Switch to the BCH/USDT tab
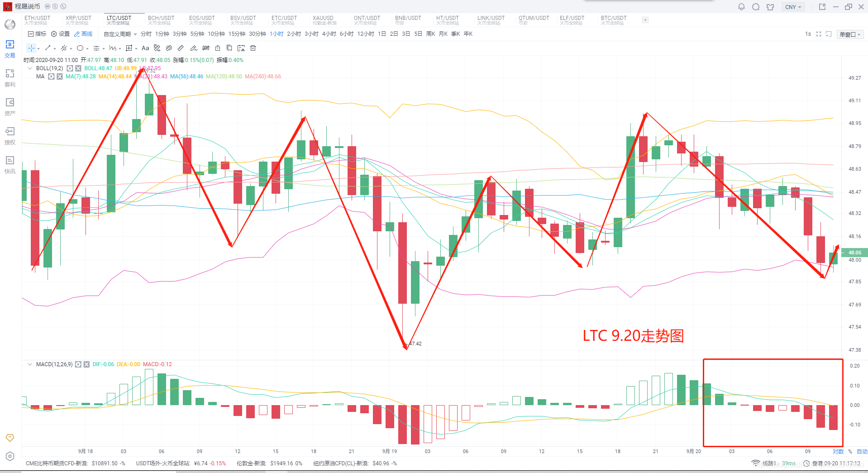Viewport: 868px width, 473px height. point(161,20)
